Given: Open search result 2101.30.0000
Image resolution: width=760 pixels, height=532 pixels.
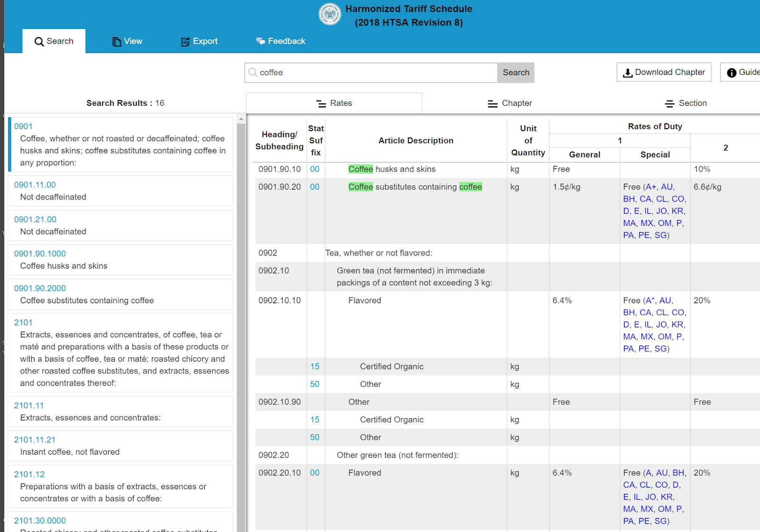Looking at the screenshot, I should (x=40, y=521).
